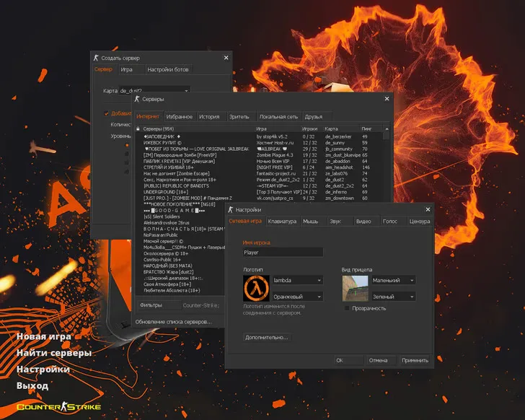Click the Применить button
The width and height of the screenshot is (525, 420).
pyautogui.click(x=415, y=359)
